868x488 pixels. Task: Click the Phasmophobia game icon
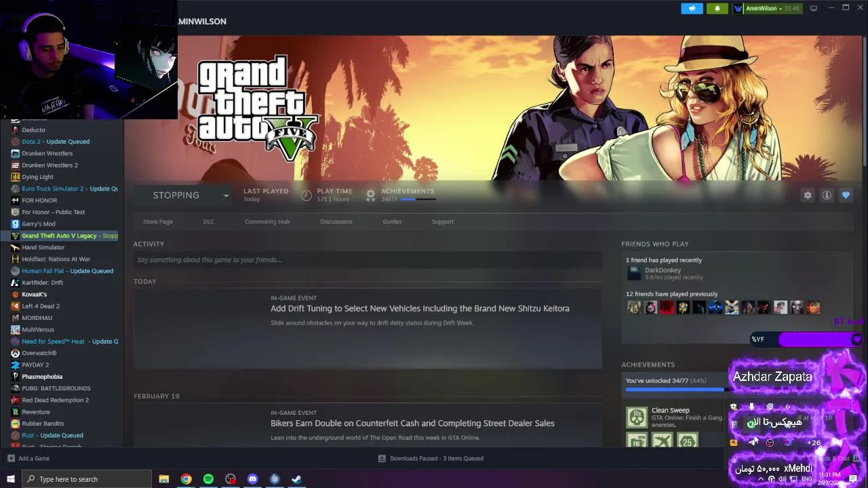point(15,377)
